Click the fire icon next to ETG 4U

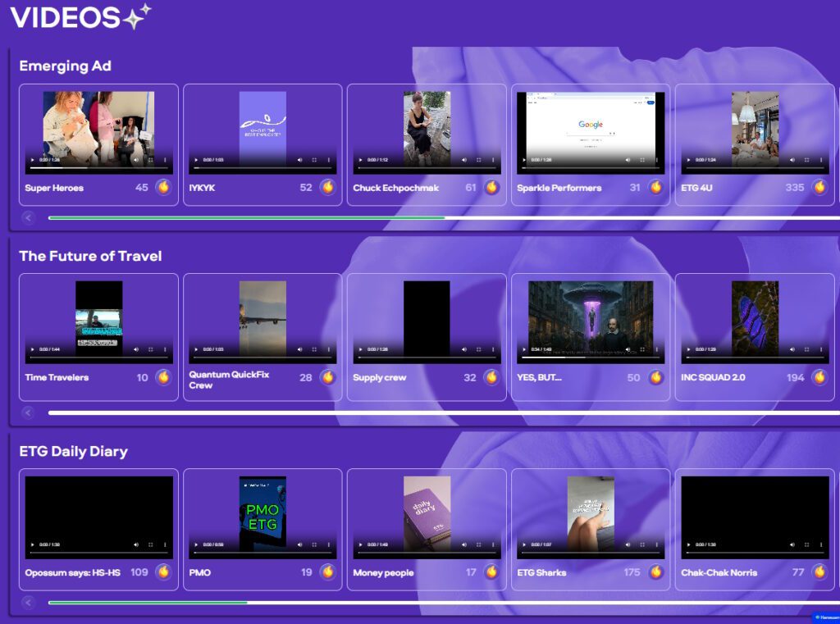[819, 187]
